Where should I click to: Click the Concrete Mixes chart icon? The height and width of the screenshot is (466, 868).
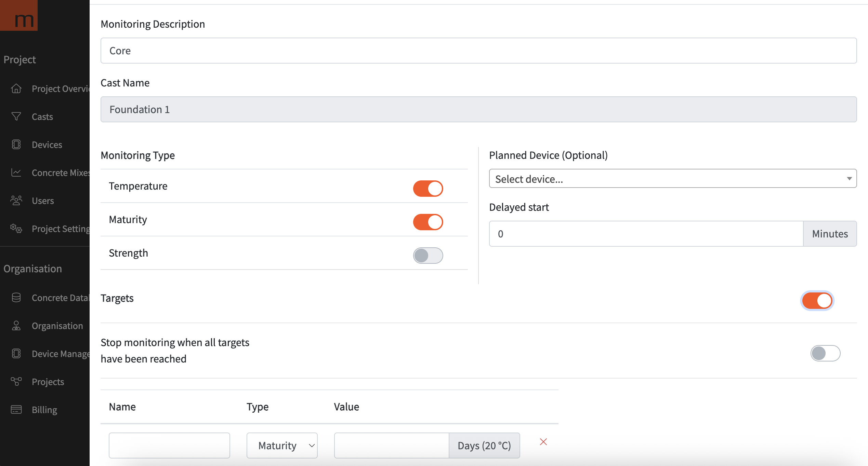16,173
